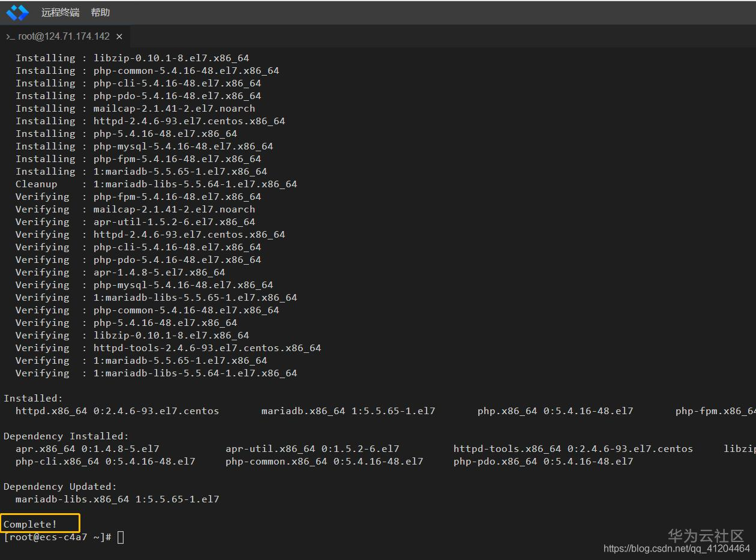The image size is (756, 560).
Task: Click the terminal cursor after the prompt
Action: pos(121,537)
